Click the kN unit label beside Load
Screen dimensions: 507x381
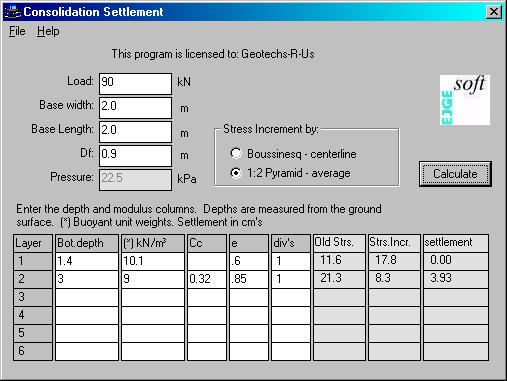[184, 82]
